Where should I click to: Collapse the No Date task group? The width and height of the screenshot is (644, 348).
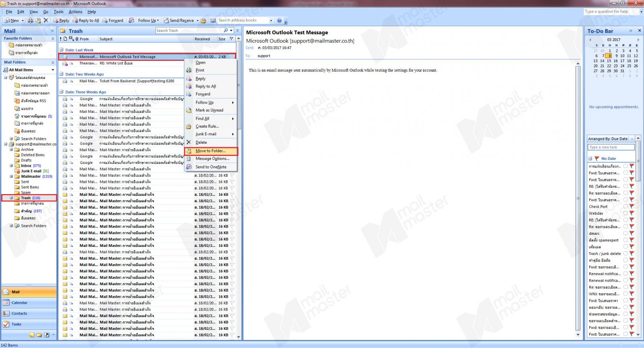tap(590, 159)
